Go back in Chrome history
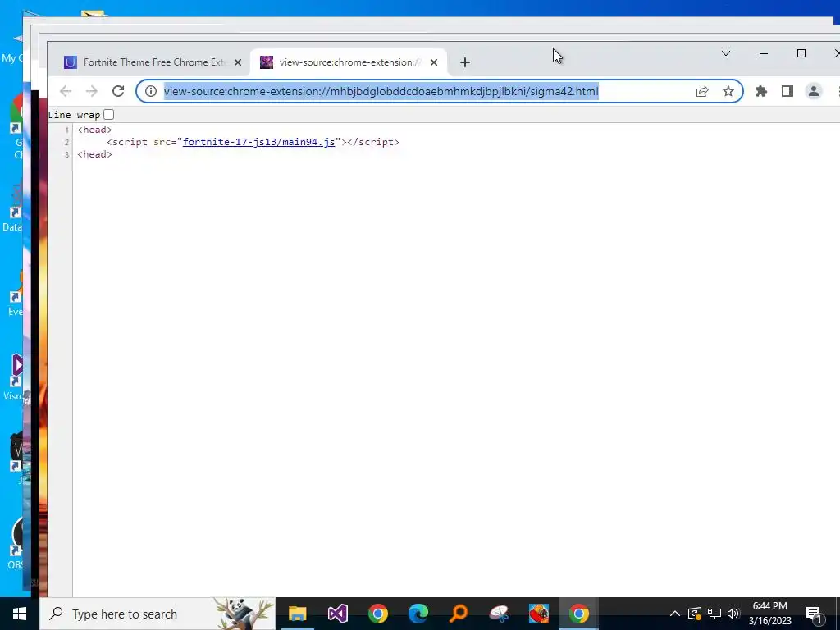The width and height of the screenshot is (840, 630). tap(66, 91)
